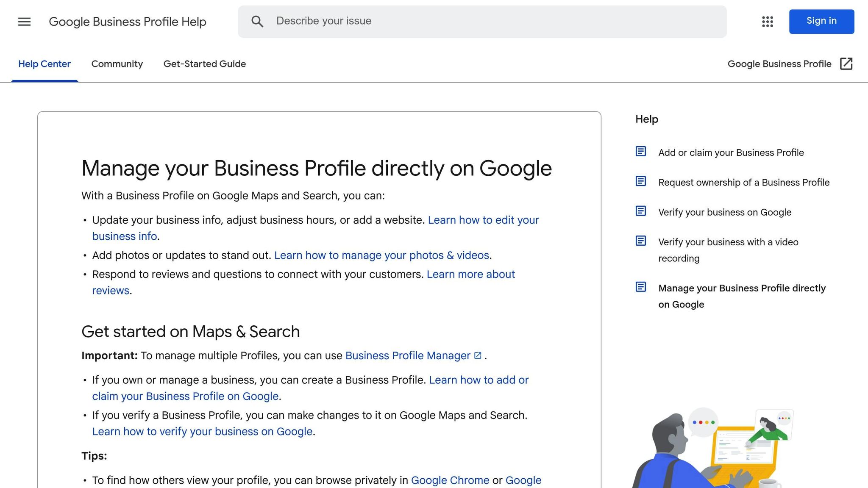
Task: Open Learn more about reviews link
Action: pos(470,274)
